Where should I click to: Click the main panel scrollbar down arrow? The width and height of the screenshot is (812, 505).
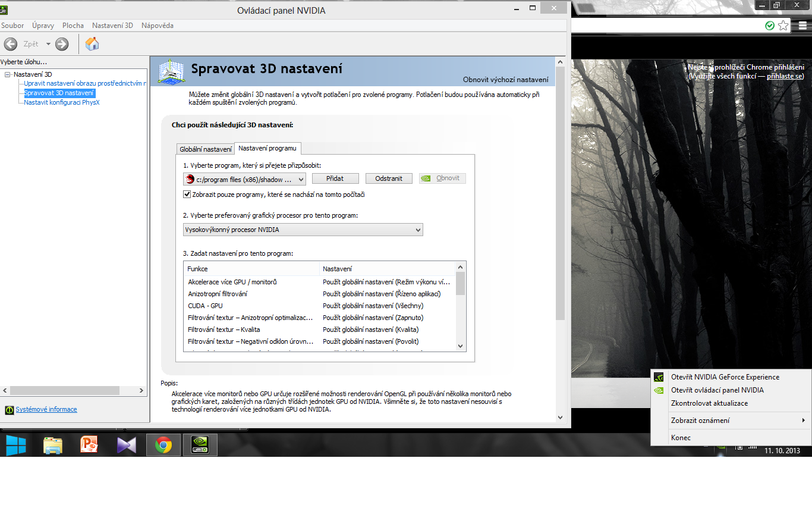pos(560,417)
